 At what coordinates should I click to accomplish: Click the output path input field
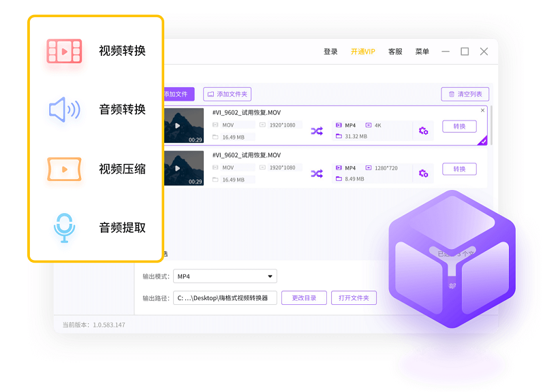pyautogui.click(x=225, y=297)
